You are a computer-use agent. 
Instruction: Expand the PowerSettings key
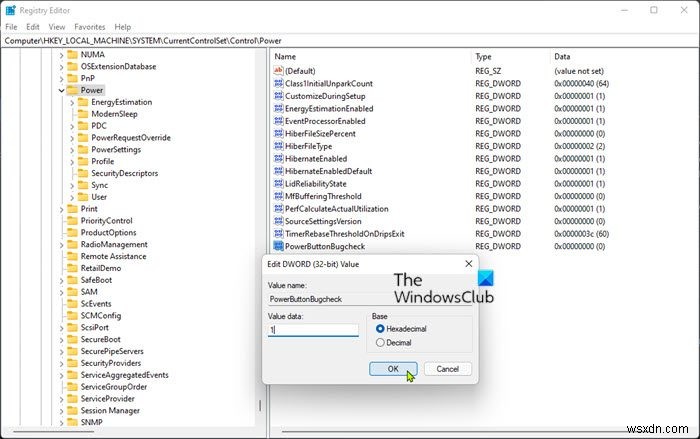pyautogui.click(x=72, y=150)
